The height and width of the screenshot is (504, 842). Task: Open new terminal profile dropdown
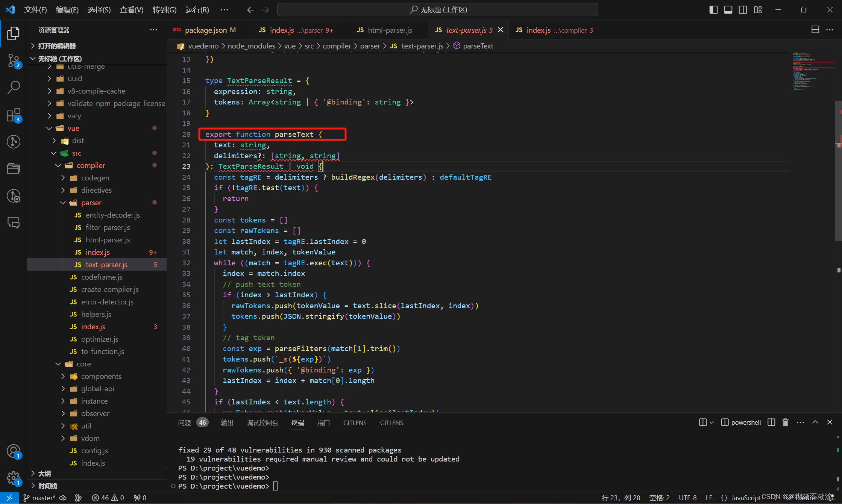tap(712, 422)
